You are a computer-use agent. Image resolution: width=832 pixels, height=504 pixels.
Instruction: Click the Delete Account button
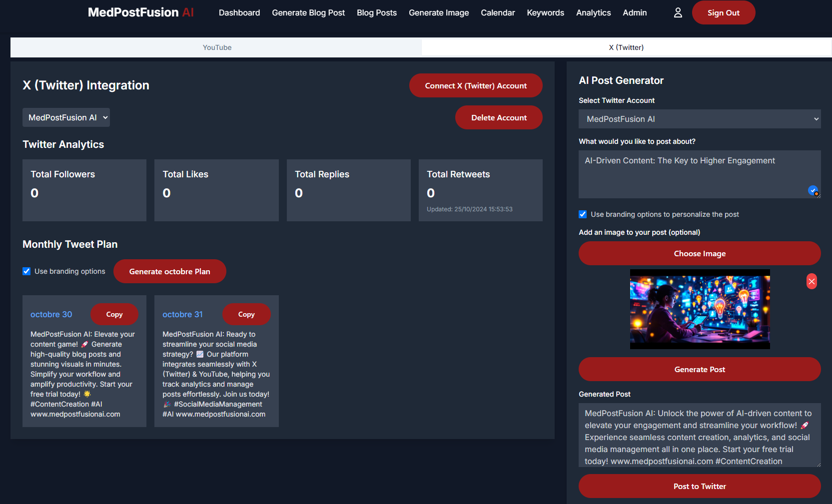pos(499,118)
